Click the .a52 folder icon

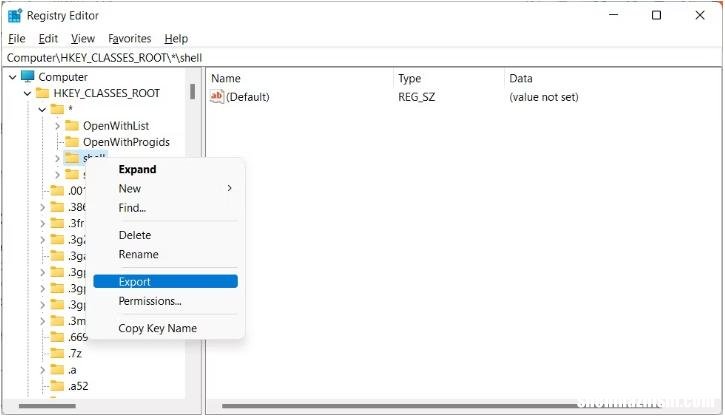pos(57,385)
